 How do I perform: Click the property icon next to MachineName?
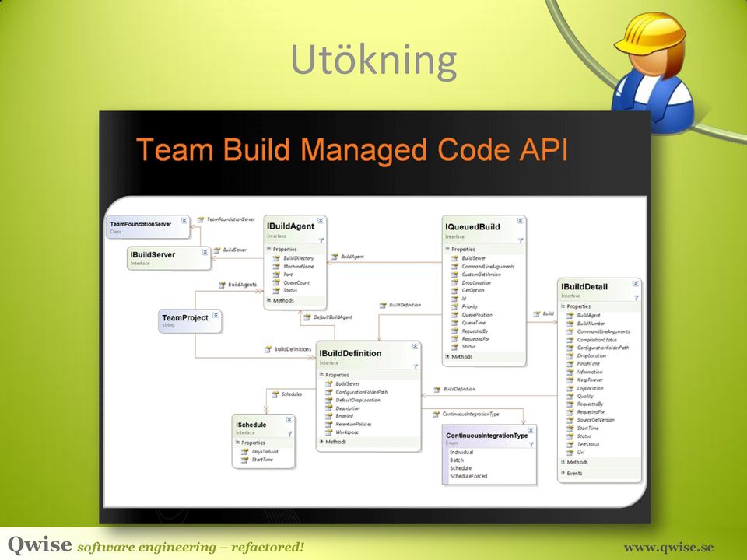click(275, 266)
